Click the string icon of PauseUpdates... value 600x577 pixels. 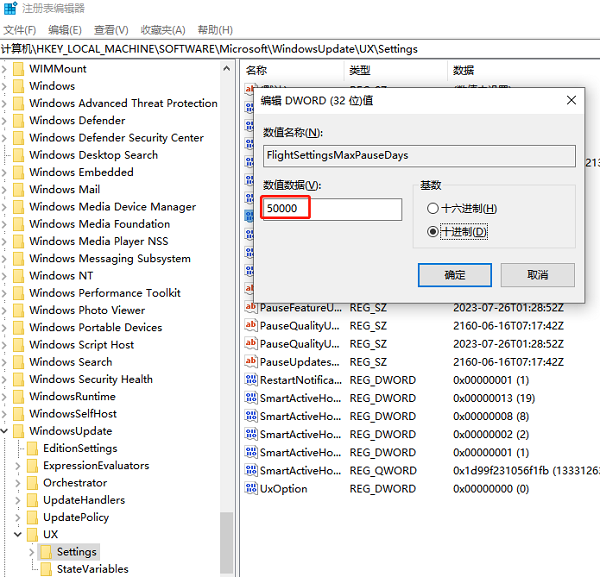(251, 362)
